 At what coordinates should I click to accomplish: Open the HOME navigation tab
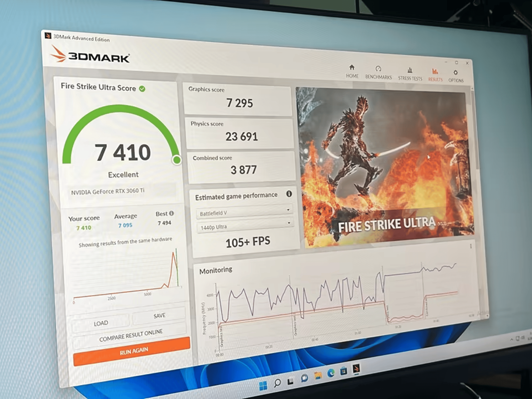click(x=352, y=71)
